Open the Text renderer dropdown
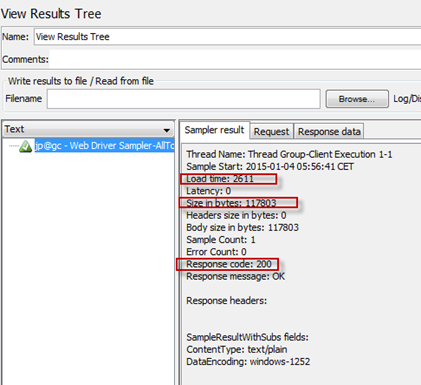The image size is (421, 385). pos(88,129)
